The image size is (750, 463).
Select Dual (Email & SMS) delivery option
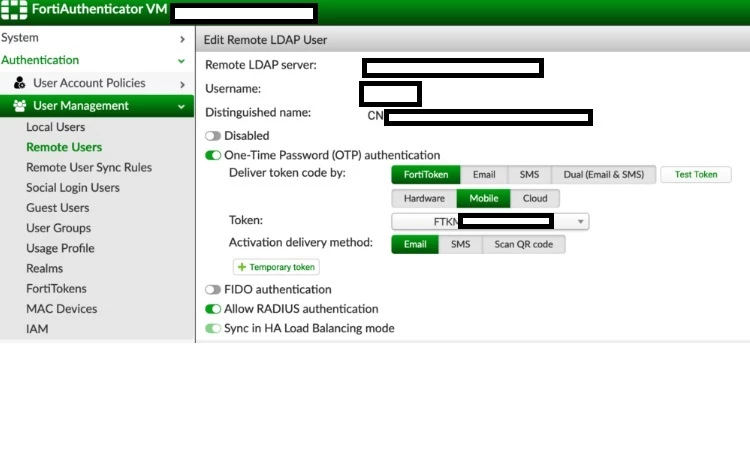[x=604, y=175]
